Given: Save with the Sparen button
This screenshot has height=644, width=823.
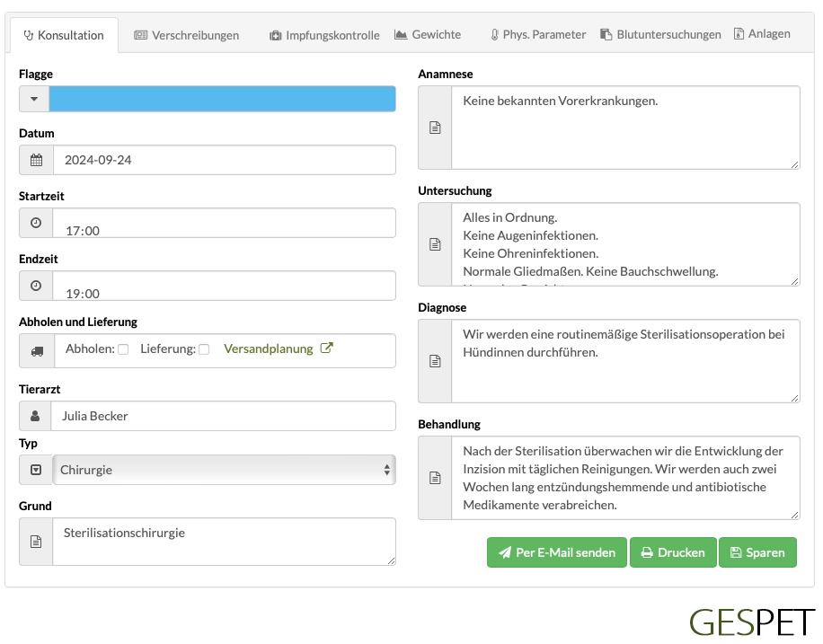Looking at the screenshot, I should pyautogui.click(x=758, y=552).
